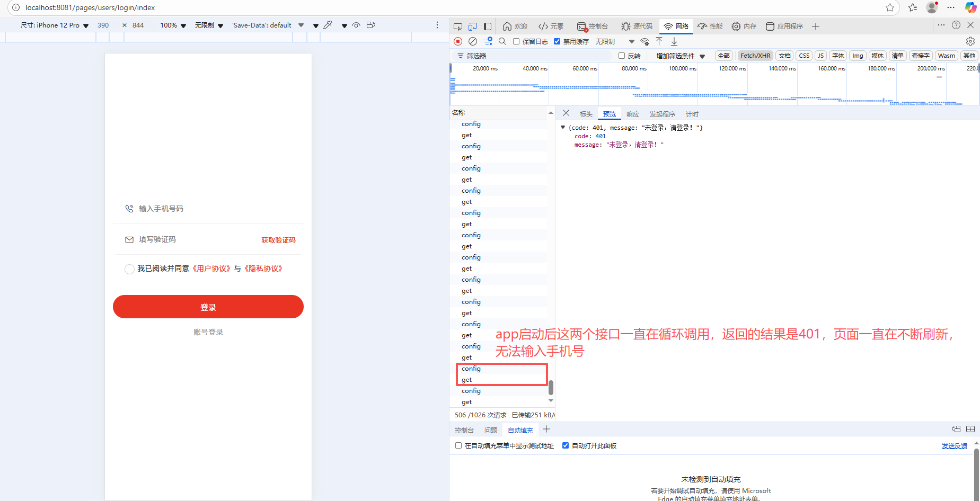Screen dimensions: 980x501
Task: Select the agreement radio button
Action: tap(129, 269)
